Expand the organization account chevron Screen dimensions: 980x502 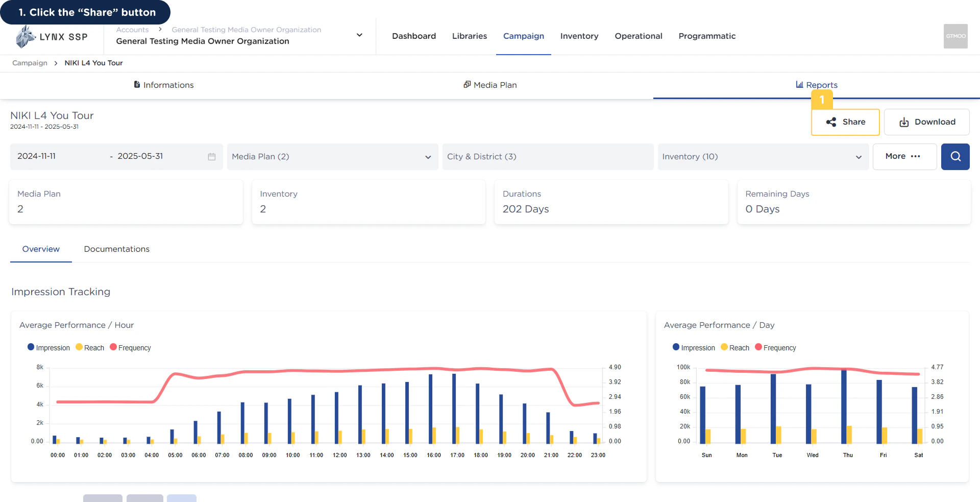coord(359,35)
